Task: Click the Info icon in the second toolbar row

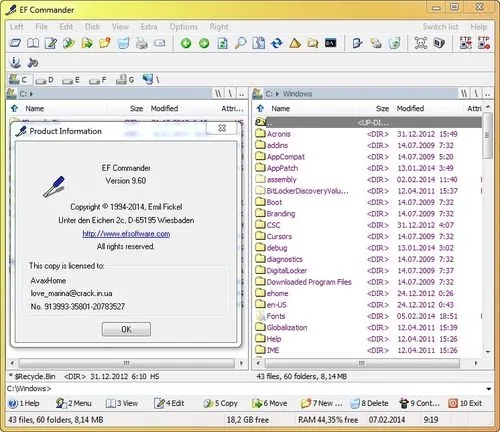Action: [15, 62]
